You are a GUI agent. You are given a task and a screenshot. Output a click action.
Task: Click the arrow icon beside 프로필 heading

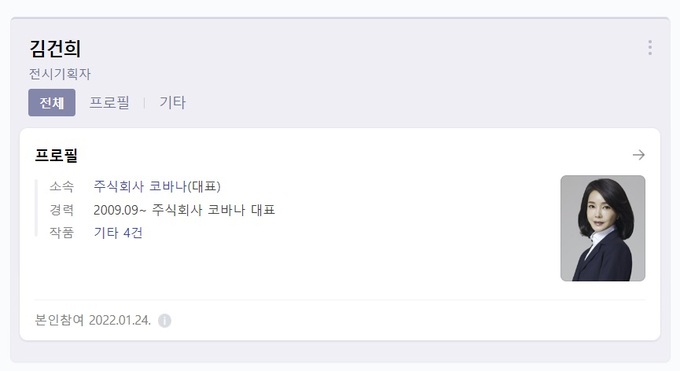click(638, 155)
